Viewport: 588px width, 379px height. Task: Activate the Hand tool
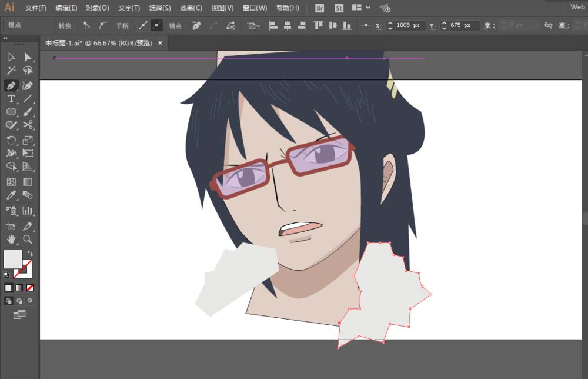click(11, 240)
